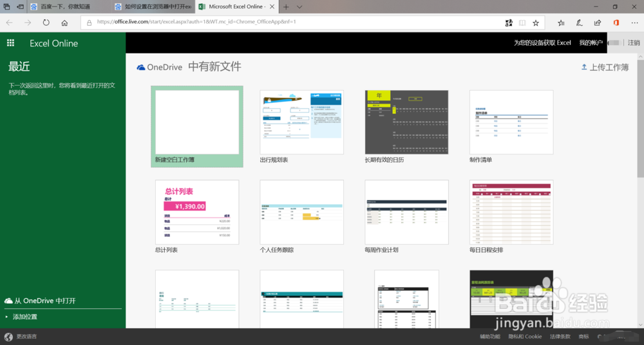Show tab previews dropdown chevron
Viewport: 644px width, 345px height.
(299, 6)
